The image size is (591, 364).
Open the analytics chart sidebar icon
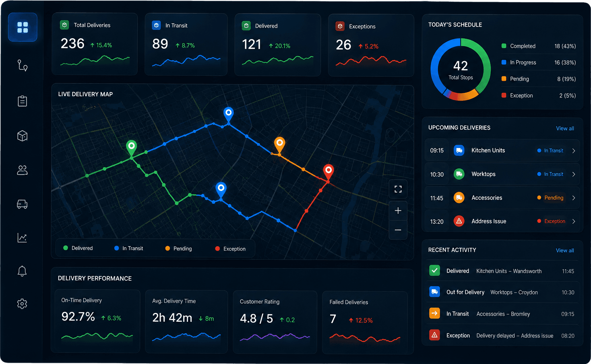point(23,238)
